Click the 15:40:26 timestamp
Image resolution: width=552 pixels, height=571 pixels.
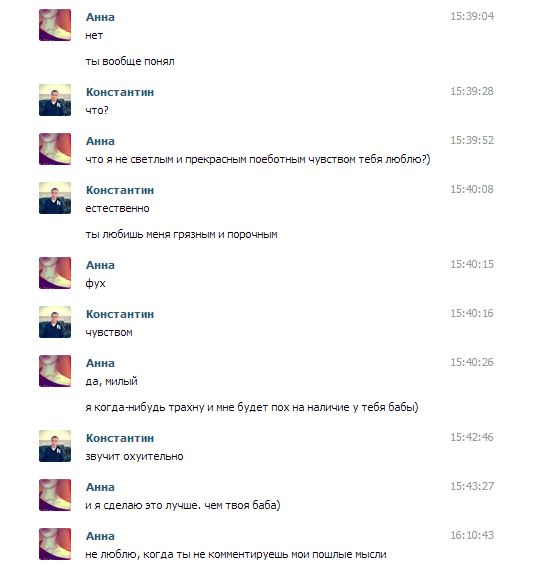click(x=472, y=362)
